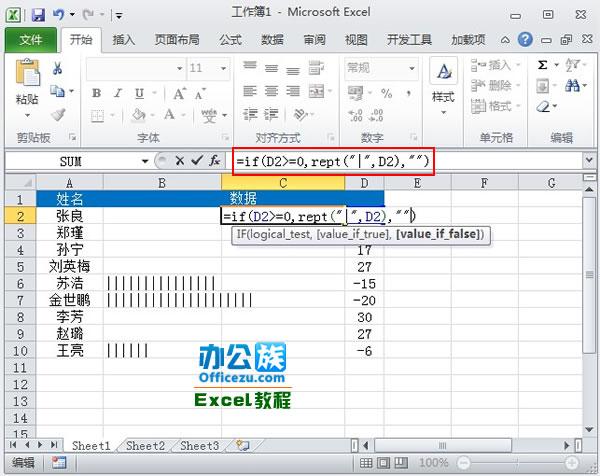Open the font name dropdown
The image size is (600, 476).
click(179, 68)
